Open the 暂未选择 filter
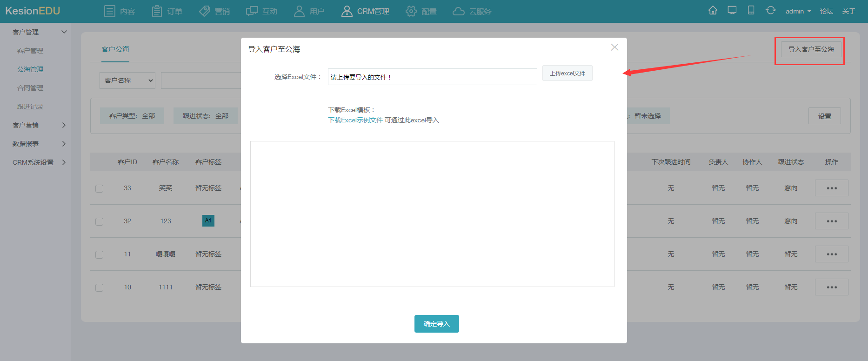The width and height of the screenshot is (868, 361). [x=648, y=116]
